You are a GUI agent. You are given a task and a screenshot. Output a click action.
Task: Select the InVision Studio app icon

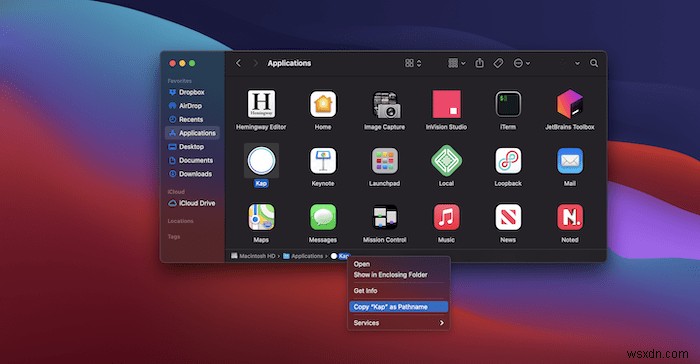point(446,104)
